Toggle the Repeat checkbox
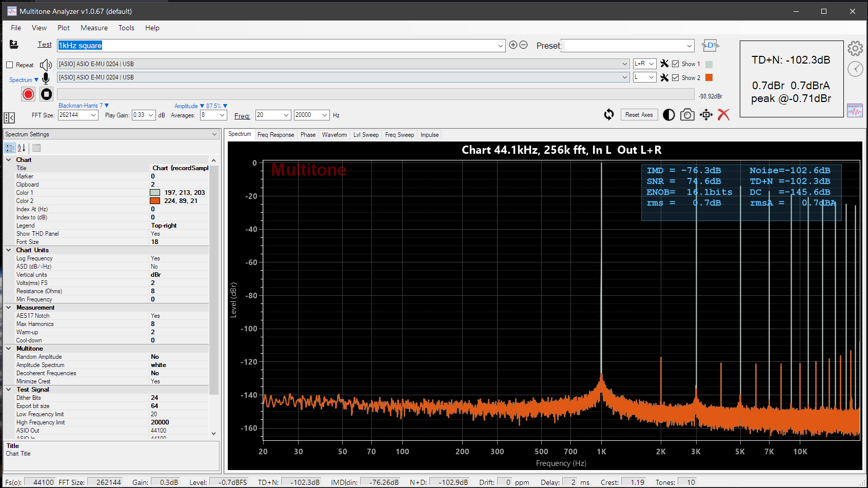This screenshot has width=868, height=488. pos(9,65)
